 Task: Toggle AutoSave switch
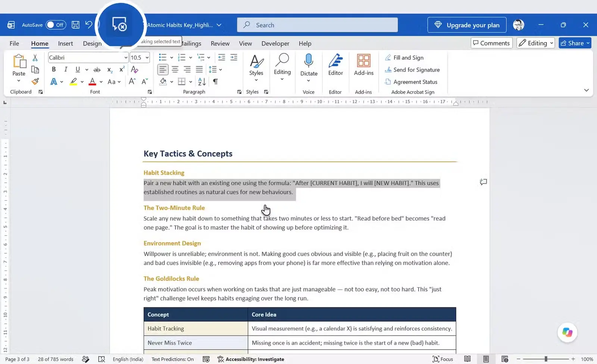[x=56, y=25]
